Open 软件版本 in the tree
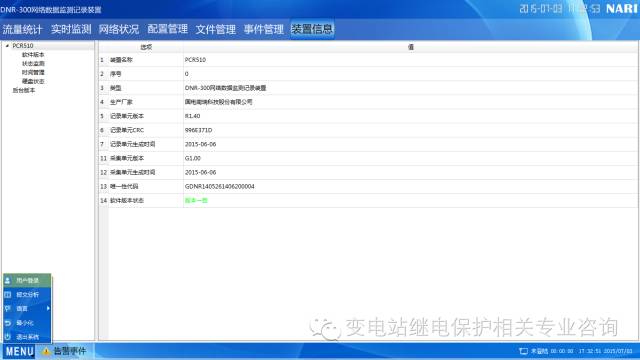This screenshot has width=640, height=360. tap(33, 55)
